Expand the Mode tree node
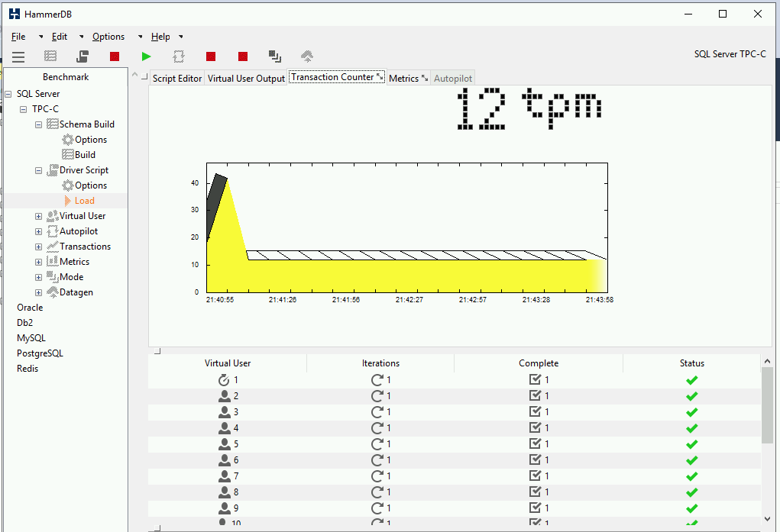Screen dimensions: 780x532 pyautogui.click(x=39, y=277)
